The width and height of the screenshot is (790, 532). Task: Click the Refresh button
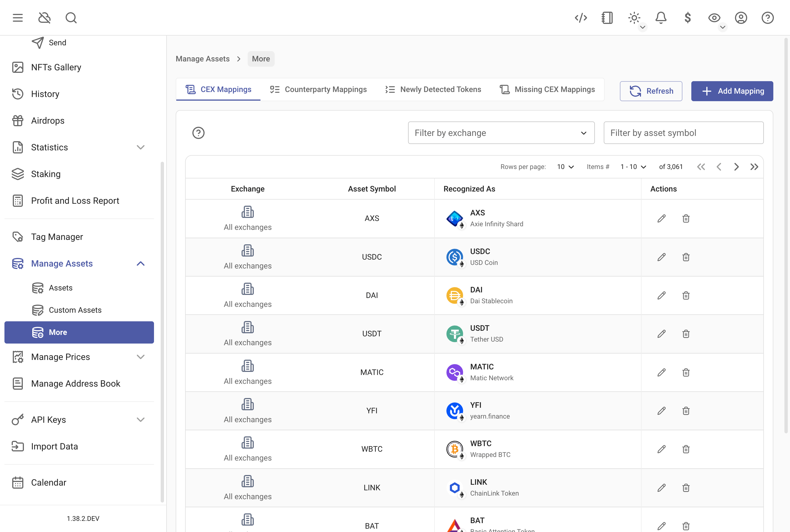pos(651,91)
